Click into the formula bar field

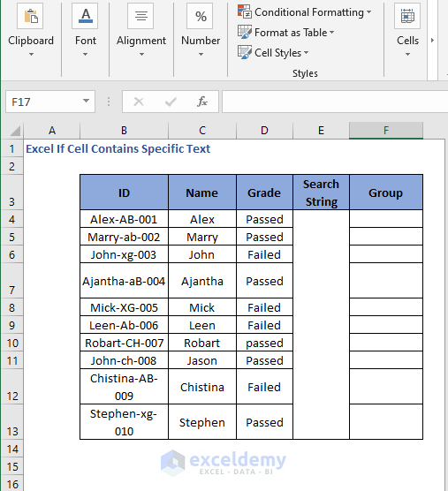tap(335, 102)
